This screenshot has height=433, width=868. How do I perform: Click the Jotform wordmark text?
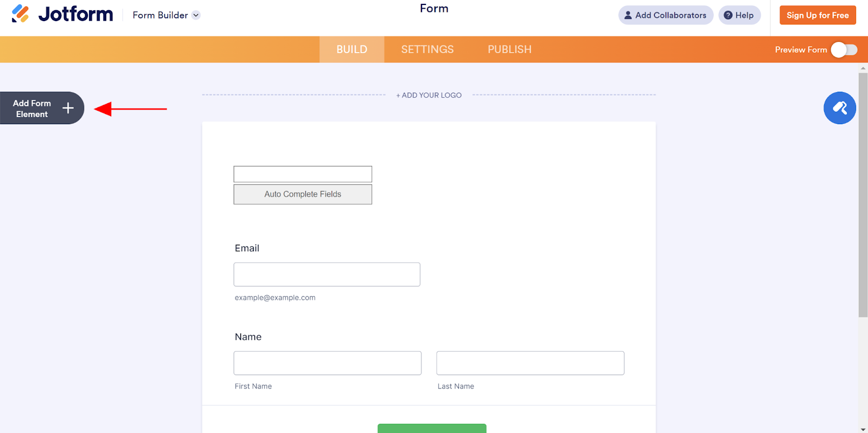coord(75,14)
